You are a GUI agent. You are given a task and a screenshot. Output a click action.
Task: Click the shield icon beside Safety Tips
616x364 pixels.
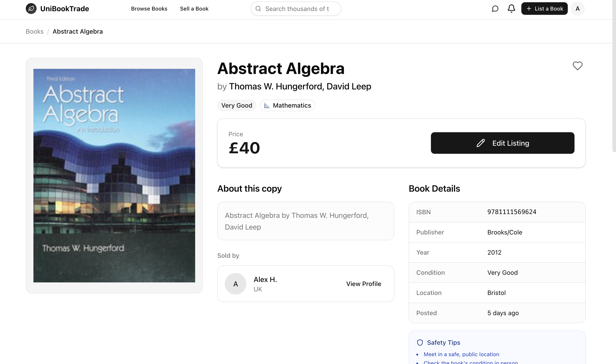pyautogui.click(x=420, y=342)
